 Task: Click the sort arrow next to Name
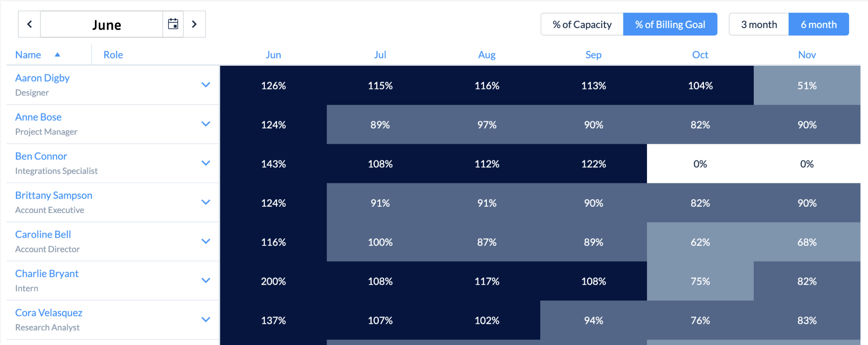click(x=57, y=54)
